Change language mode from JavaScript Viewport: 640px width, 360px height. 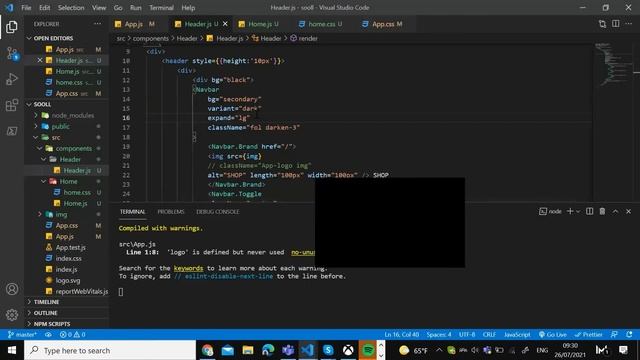pyautogui.click(x=517, y=335)
